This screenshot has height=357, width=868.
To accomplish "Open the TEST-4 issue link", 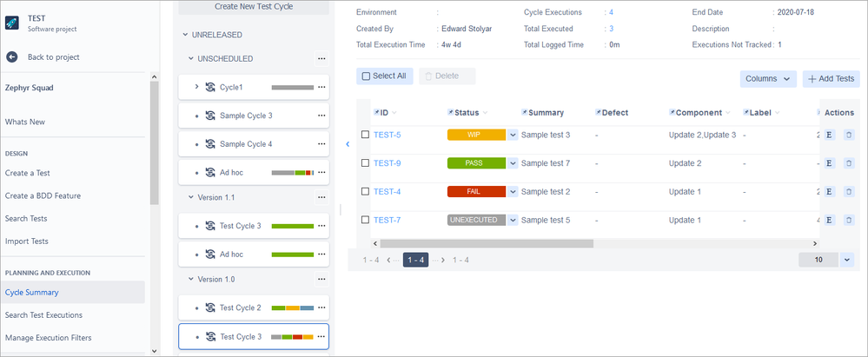I will coord(388,191).
